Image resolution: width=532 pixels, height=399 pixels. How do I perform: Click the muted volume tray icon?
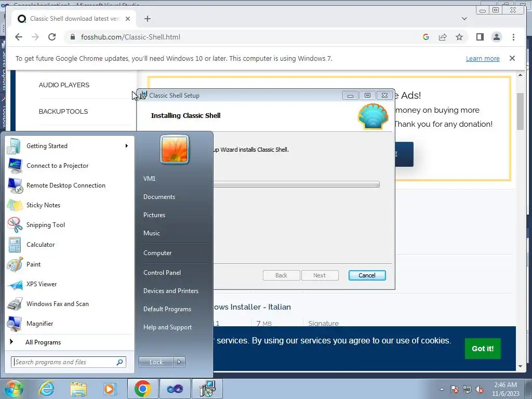(480, 390)
